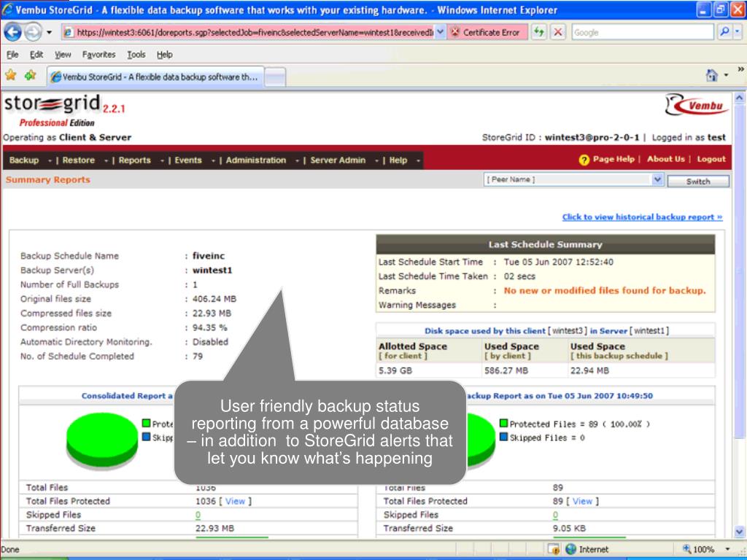Image resolution: width=747 pixels, height=560 pixels.
Task: Click the Home page icon
Action: coord(711,75)
